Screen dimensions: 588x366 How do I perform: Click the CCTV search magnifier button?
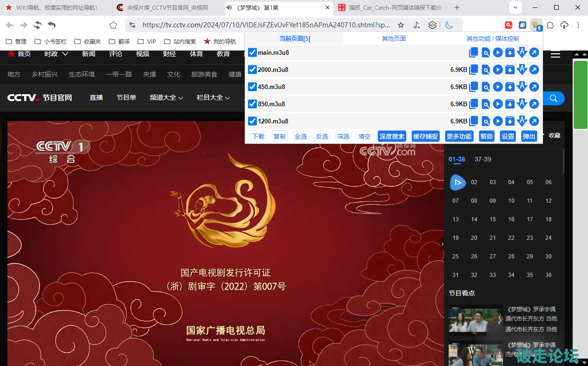pyautogui.click(x=553, y=98)
